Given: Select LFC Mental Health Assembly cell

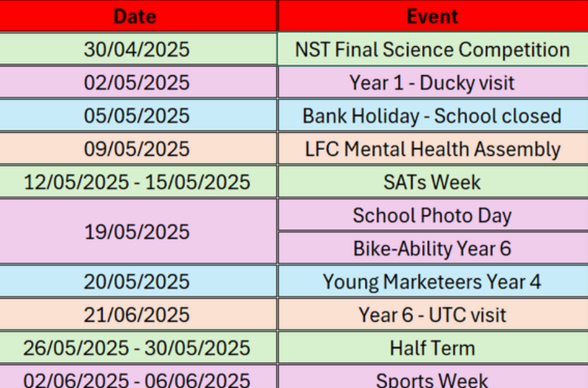Looking at the screenshot, I should coord(433,149).
